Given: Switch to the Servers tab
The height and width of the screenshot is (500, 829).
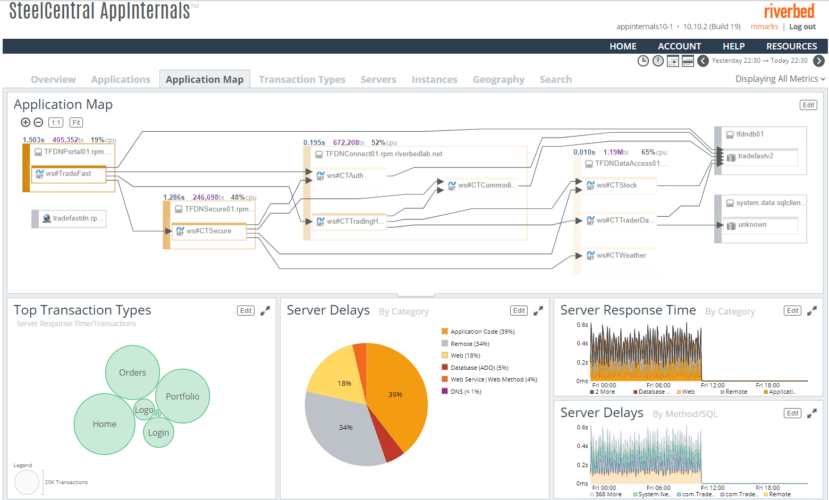Looking at the screenshot, I should (x=378, y=79).
